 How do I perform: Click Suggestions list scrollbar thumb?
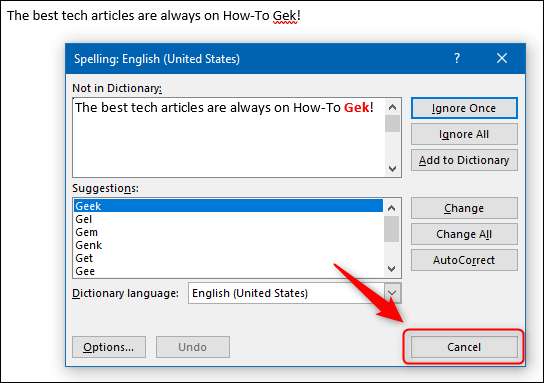pos(392,229)
